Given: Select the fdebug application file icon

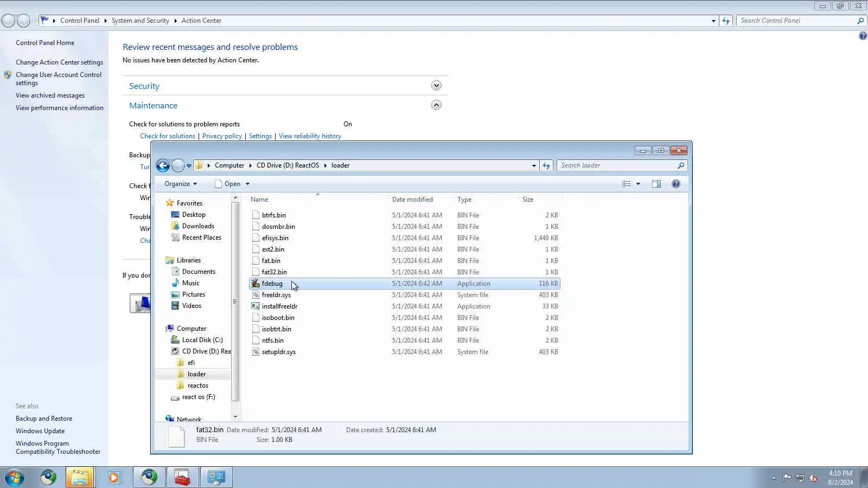Looking at the screenshot, I should tap(256, 284).
